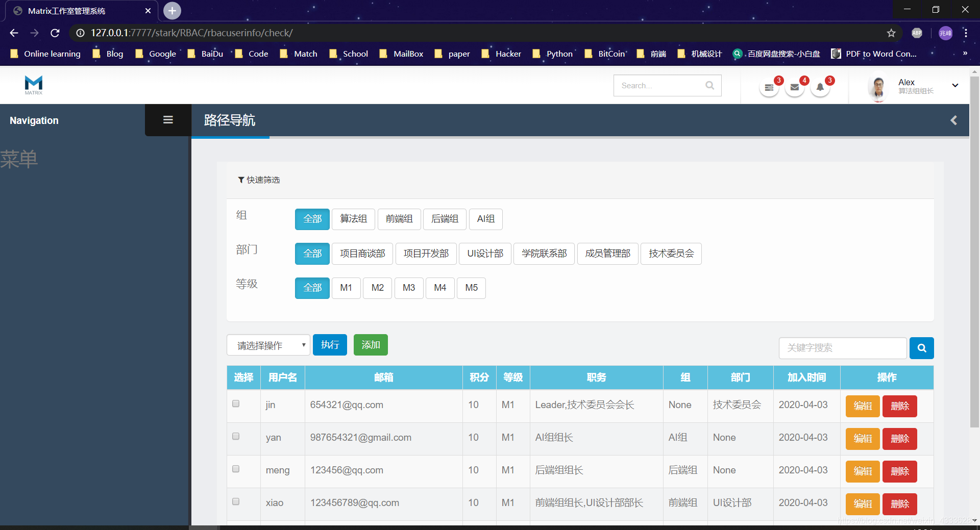Filter group by 算法组
980x530 pixels.
(x=354, y=219)
